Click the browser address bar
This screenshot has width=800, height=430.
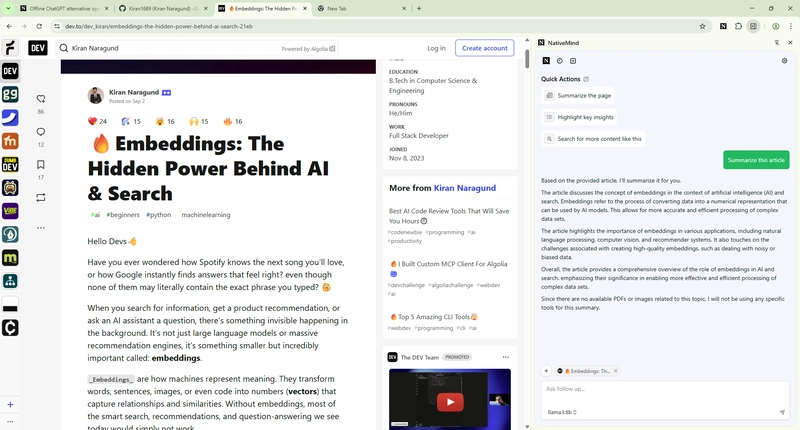pyautogui.click(x=378, y=26)
